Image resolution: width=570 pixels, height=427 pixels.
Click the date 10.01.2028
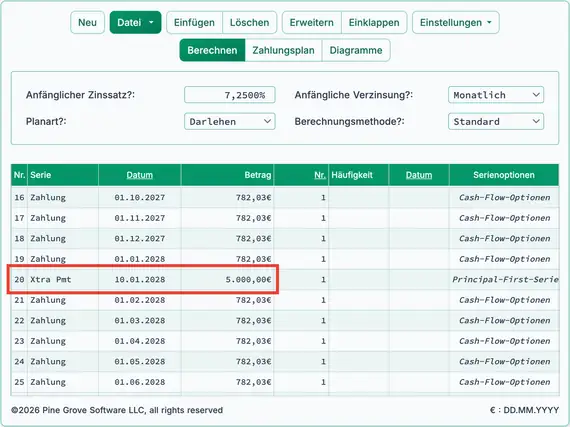(140, 279)
